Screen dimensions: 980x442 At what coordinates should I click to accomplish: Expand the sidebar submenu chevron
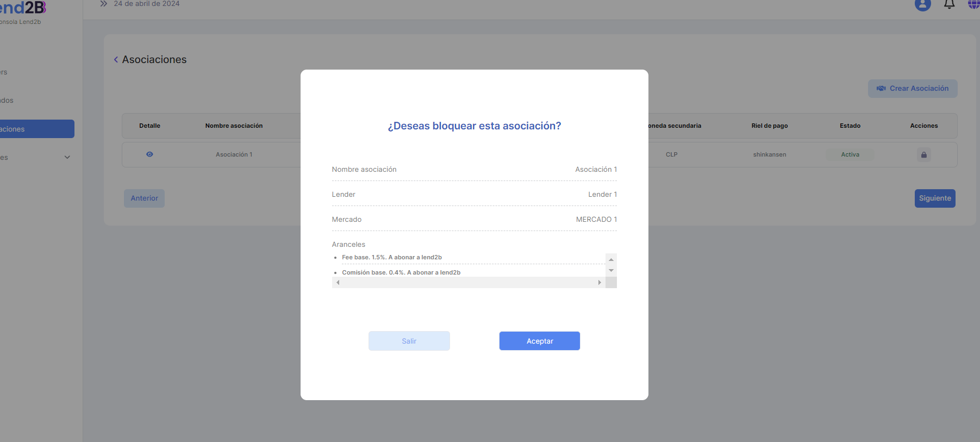pyautogui.click(x=67, y=158)
